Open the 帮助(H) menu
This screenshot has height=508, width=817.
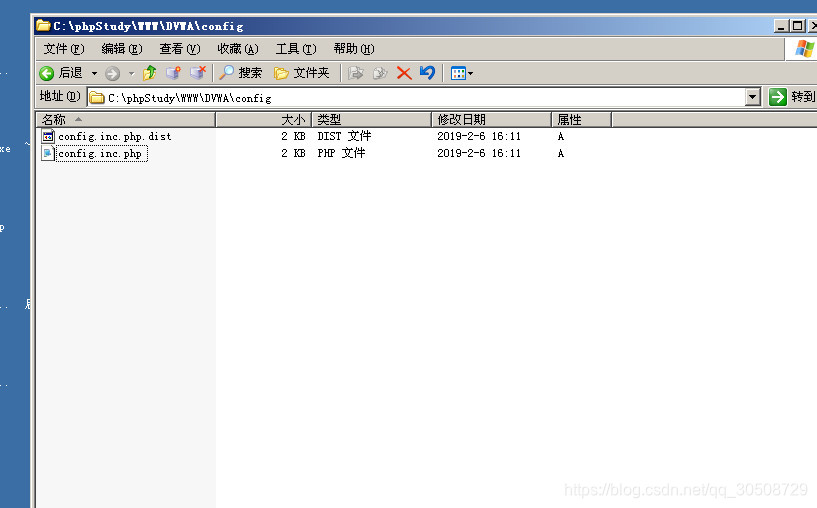(354, 49)
